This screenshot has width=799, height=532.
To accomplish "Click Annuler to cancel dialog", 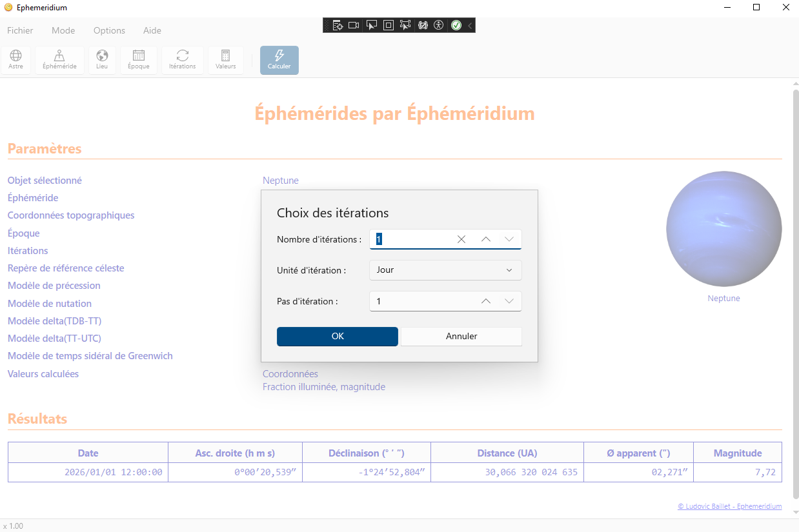I will click(461, 336).
